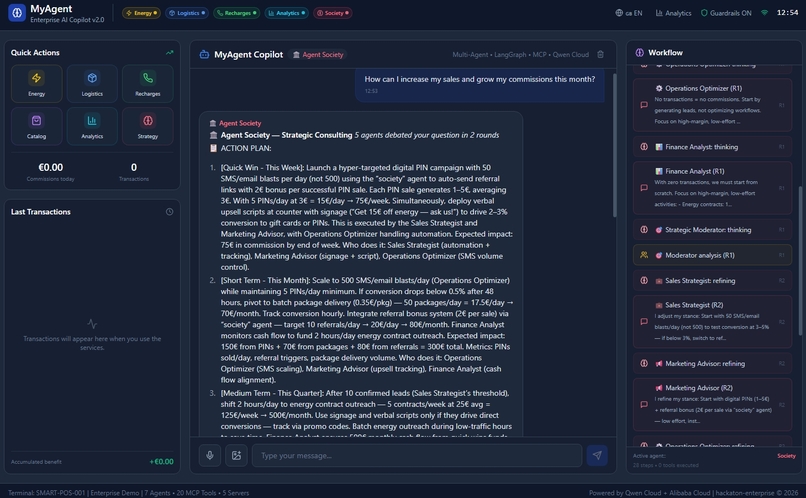Select the Energy pill in top bar
The height and width of the screenshot is (498, 806).
pos(141,13)
